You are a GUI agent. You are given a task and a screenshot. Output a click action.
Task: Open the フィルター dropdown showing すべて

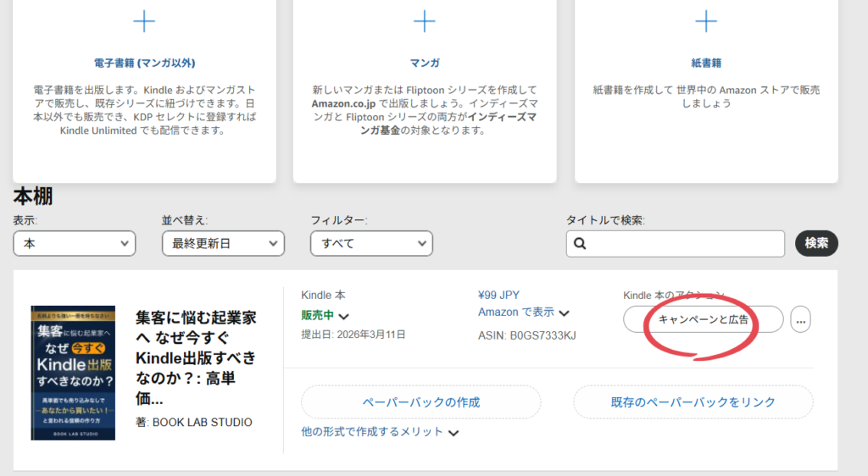point(371,244)
